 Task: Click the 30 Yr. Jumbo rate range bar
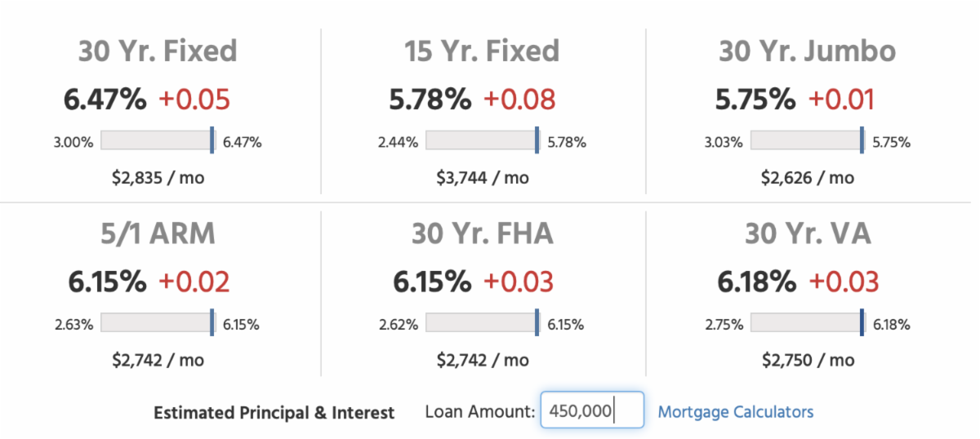pyautogui.click(x=806, y=141)
